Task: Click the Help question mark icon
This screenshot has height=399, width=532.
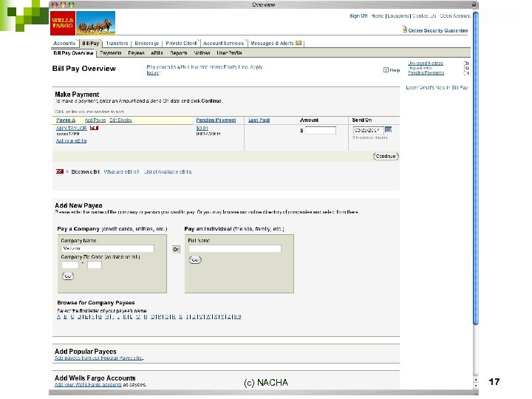Action: [386, 70]
